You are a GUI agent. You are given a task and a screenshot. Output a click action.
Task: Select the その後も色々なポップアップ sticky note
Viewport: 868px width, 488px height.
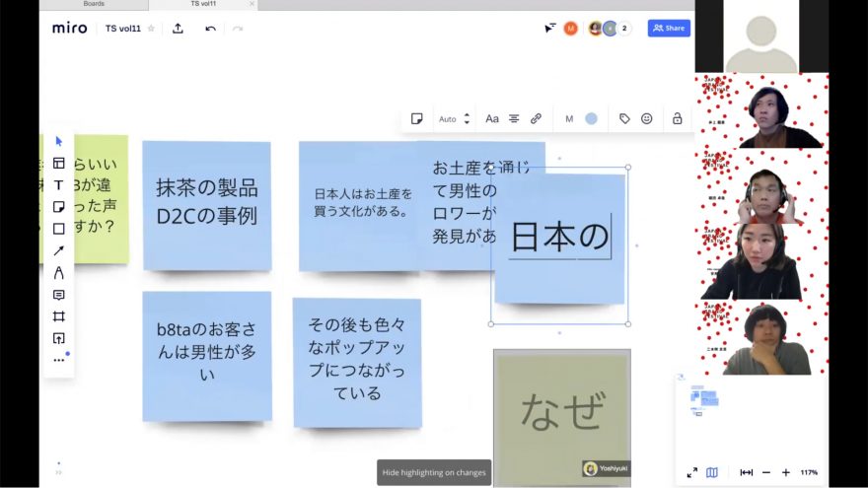[x=357, y=363]
